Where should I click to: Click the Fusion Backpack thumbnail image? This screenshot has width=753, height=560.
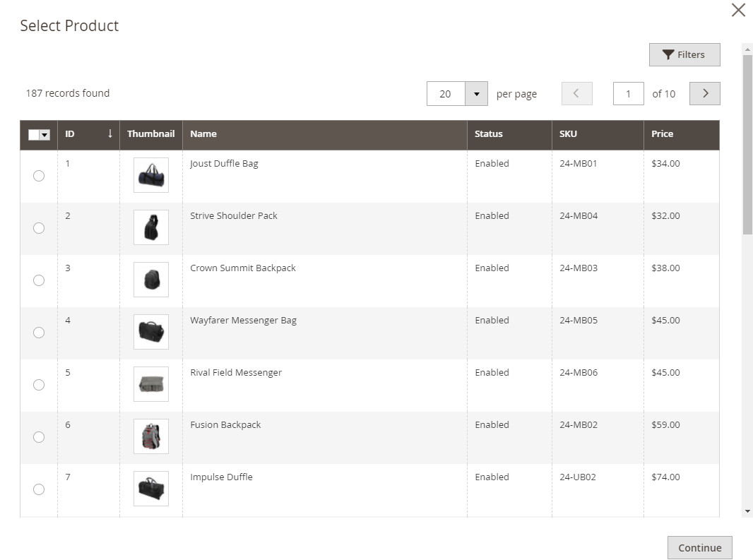pyautogui.click(x=150, y=436)
